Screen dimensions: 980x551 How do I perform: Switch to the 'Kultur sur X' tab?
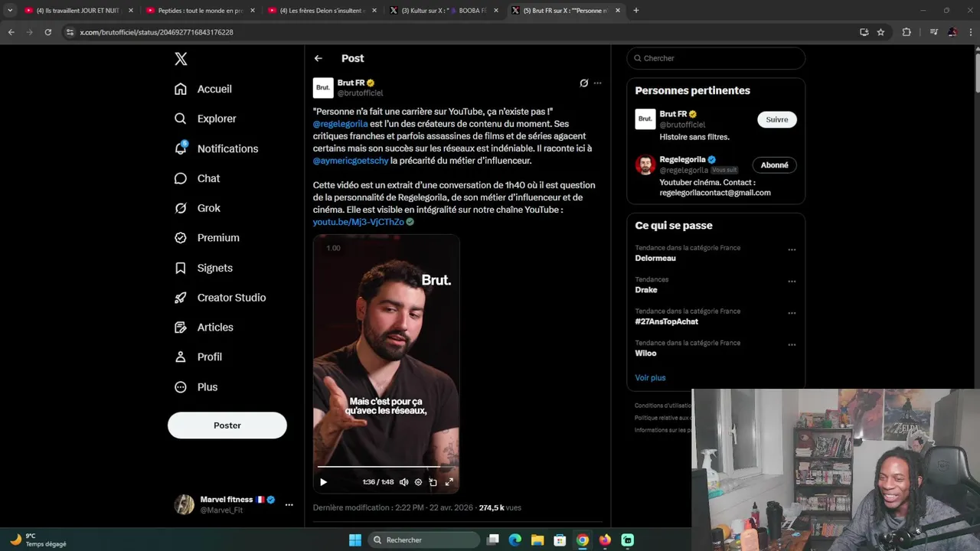444,11
